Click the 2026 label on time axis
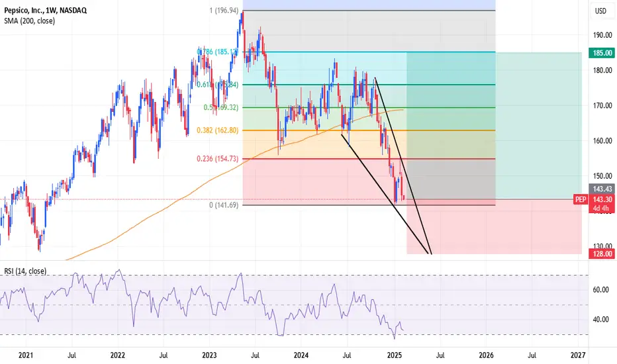 486,355
